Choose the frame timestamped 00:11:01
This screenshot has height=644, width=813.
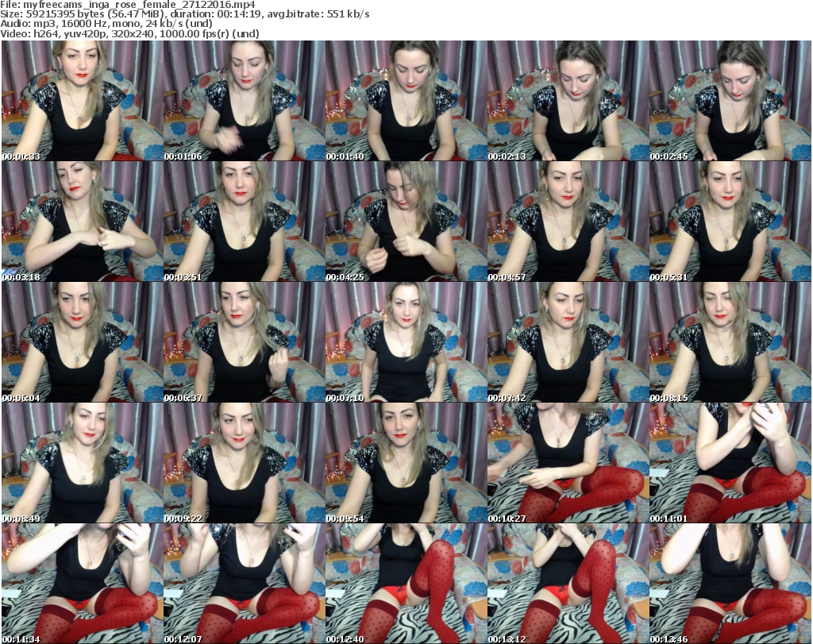(x=730, y=463)
